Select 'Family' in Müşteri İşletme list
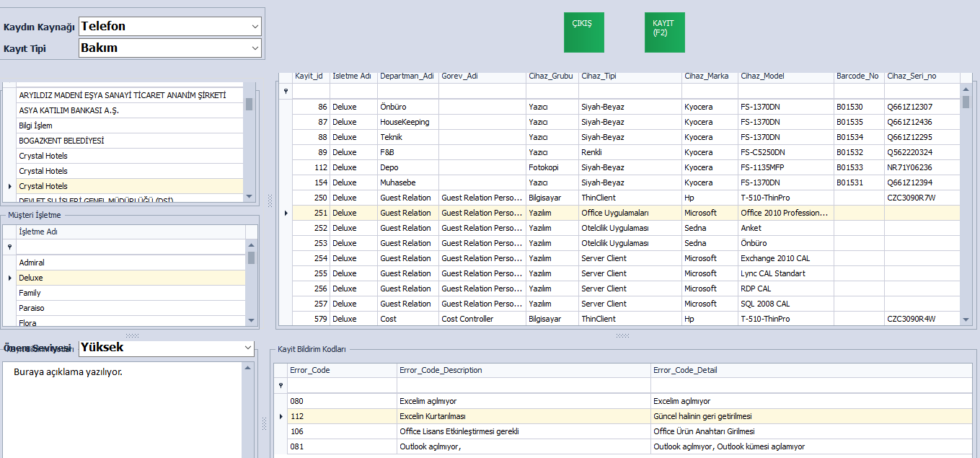 [131, 293]
